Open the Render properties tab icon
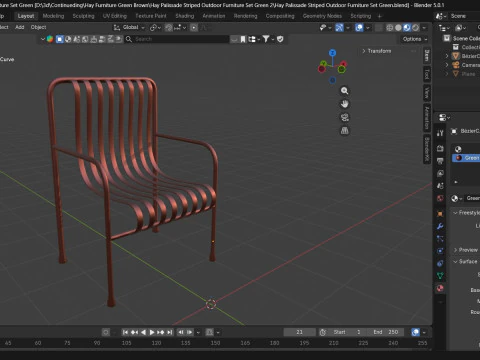480x360 pixels. (x=440, y=148)
